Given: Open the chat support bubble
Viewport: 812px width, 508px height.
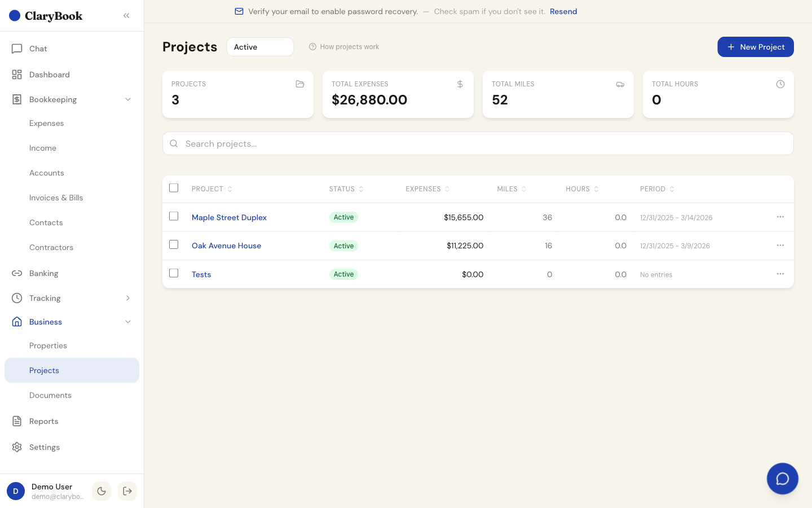Looking at the screenshot, I should pyautogui.click(x=783, y=479).
